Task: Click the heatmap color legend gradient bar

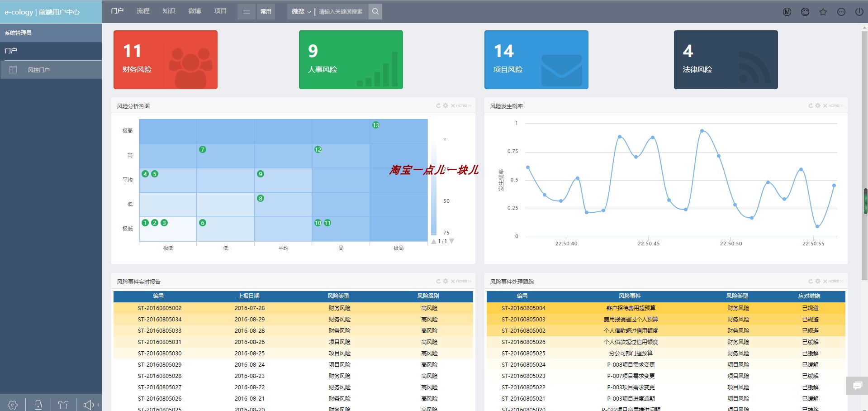Action: point(434,188)
